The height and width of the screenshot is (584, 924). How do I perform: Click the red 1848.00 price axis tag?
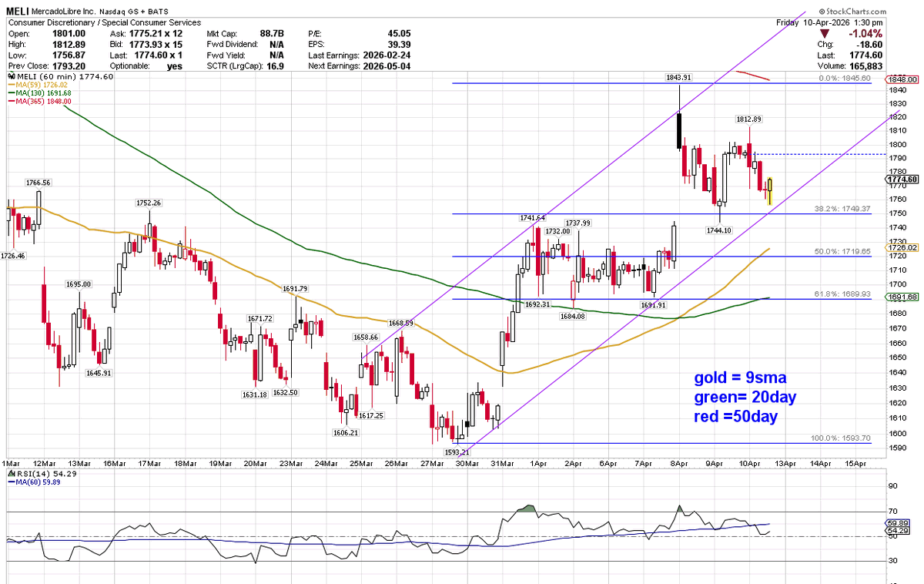[902, 79]
